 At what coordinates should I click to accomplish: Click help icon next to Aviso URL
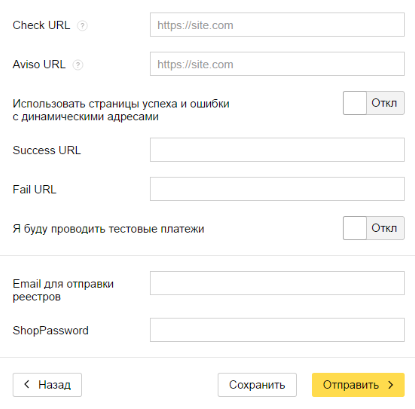click(78, 65)
